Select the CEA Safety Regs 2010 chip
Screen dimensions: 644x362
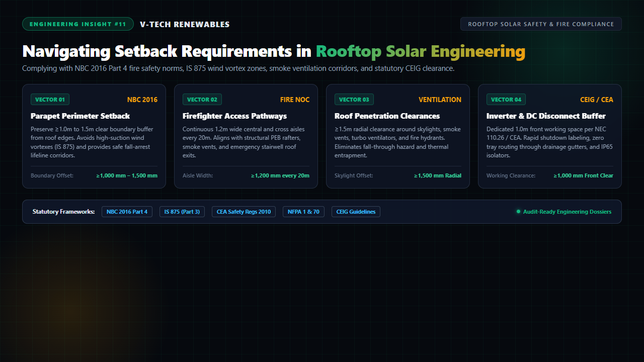pyautogui.click(x=244, y=212)
